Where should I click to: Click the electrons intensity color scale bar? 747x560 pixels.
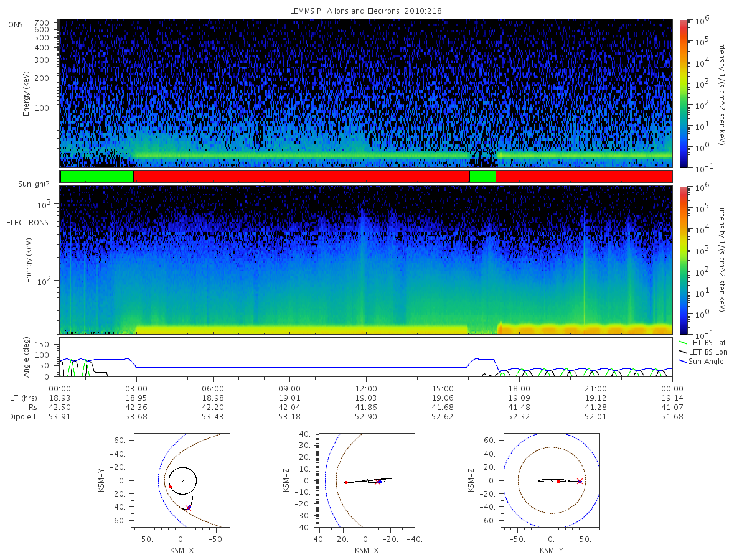[683, 260]
